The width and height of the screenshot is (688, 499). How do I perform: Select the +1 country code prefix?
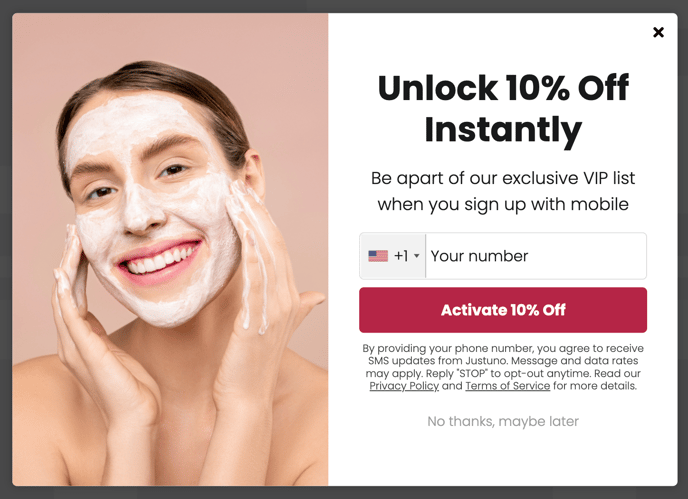coord(401,256)
